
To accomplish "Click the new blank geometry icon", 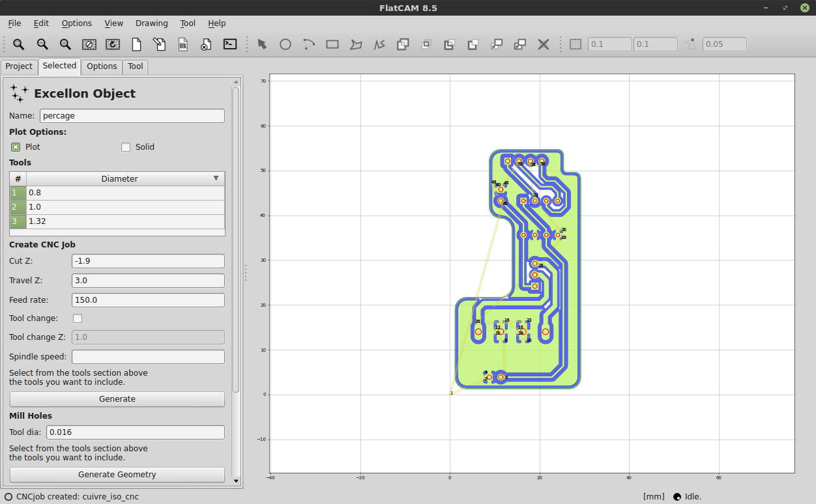I will (136, 44).
